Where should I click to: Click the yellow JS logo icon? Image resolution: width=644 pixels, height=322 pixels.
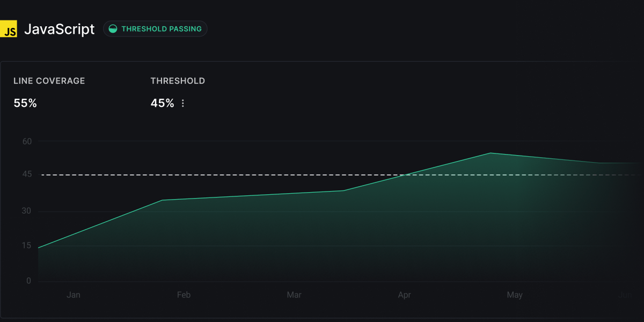pos(9,29)
